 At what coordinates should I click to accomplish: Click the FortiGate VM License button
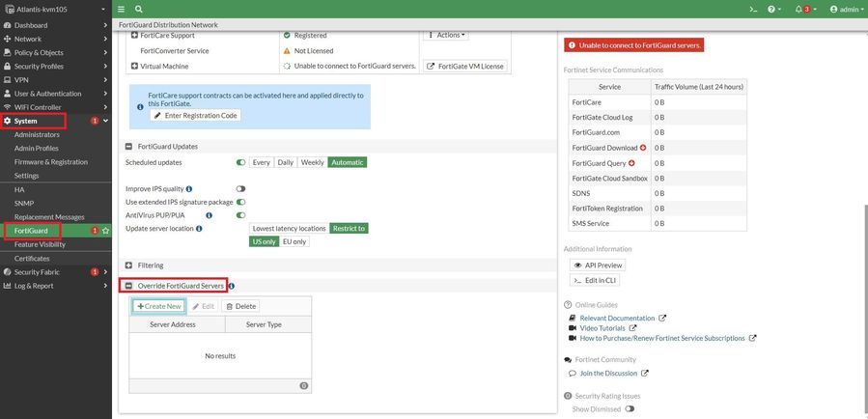tap(465, 66)
